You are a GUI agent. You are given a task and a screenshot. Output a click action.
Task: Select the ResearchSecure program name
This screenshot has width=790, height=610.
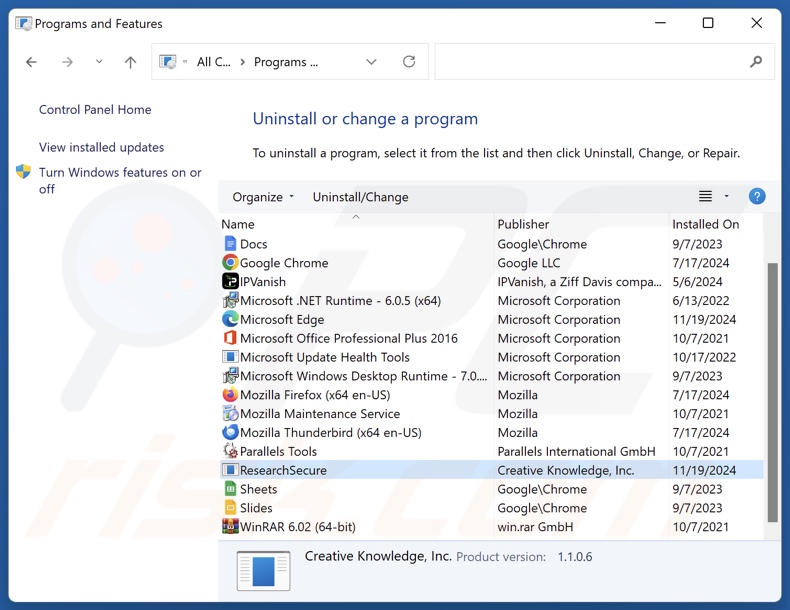coord(283,470)
